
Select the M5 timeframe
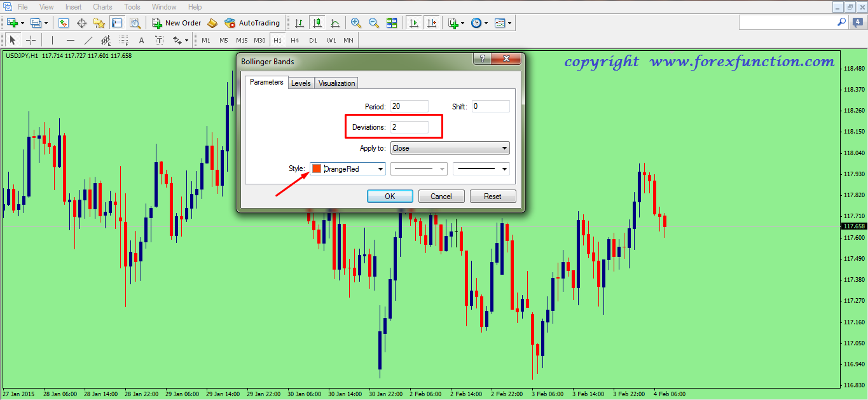click(x=224, y=40)
